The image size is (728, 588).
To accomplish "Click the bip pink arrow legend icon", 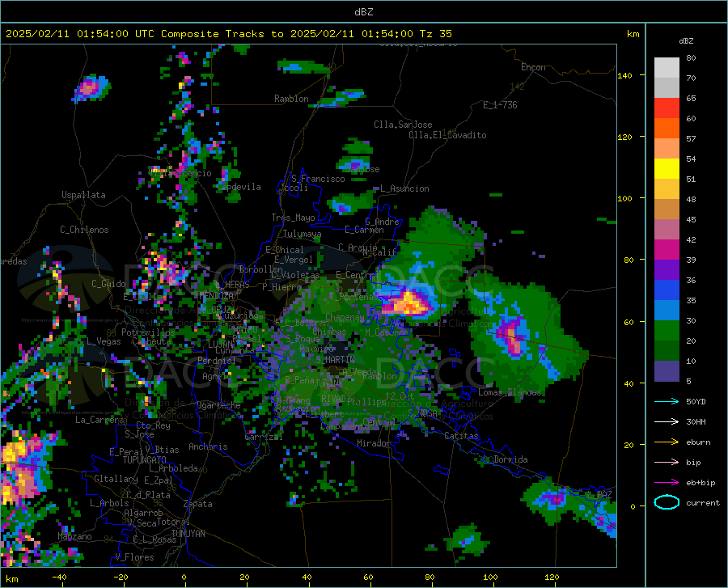I will 667,463.
